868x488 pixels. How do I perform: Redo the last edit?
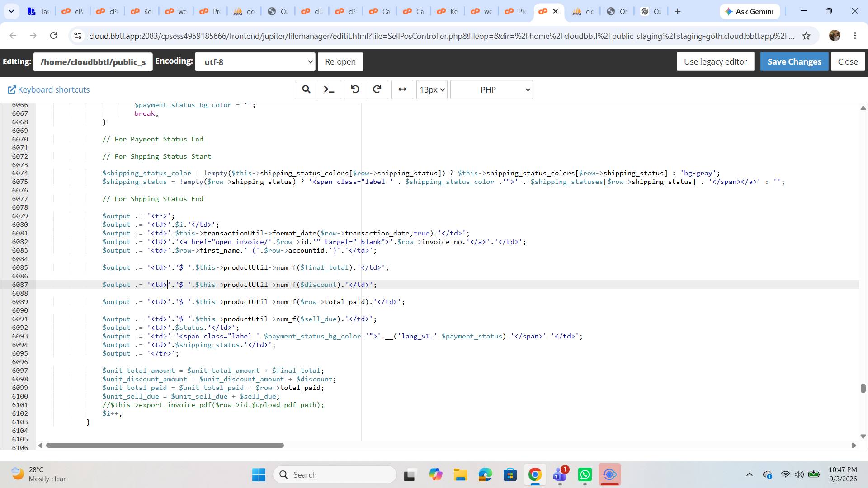coord(377,89)
